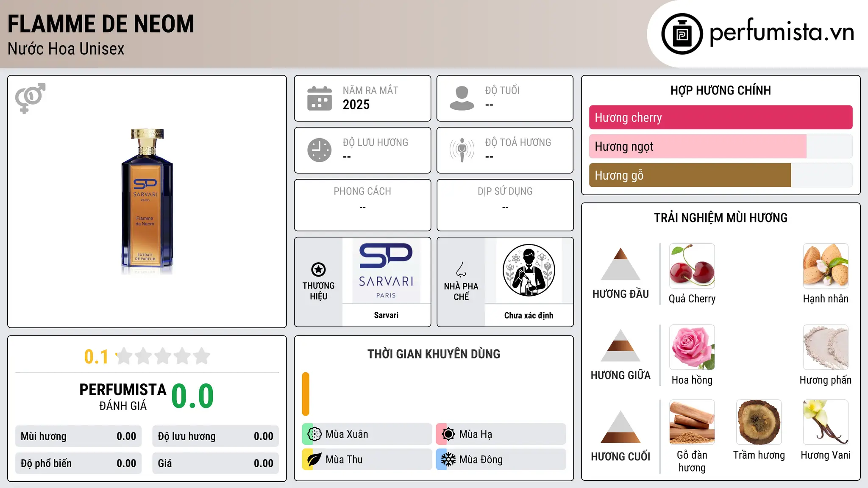Click the Nước Hoa Unisex subtitle

[66, 49]
